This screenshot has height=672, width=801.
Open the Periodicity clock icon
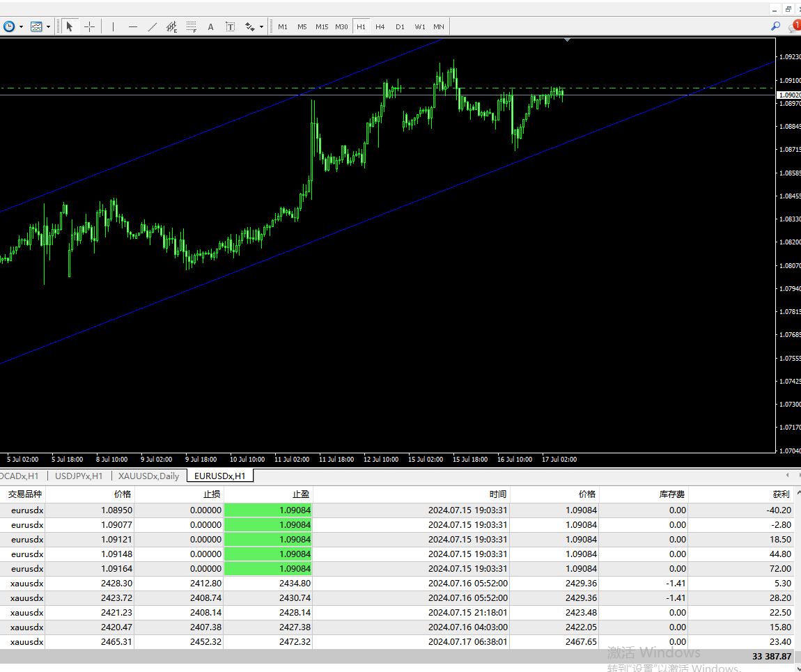pyautogui.click(x=8, y=26)
